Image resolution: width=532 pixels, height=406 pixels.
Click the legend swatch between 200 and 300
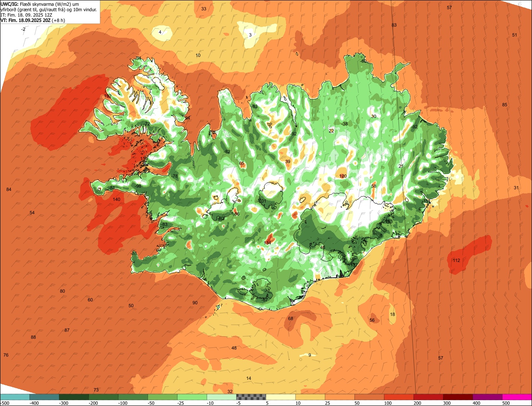[429, 397]
